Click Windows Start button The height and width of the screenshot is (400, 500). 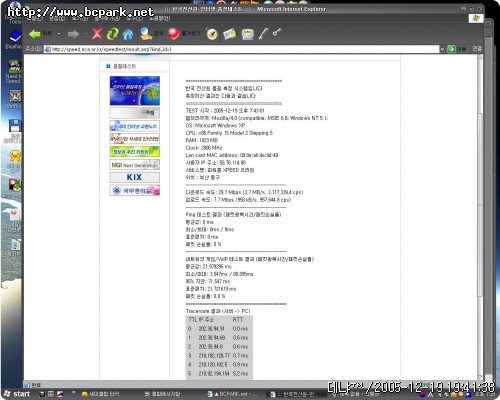click(x=17, y=394)
